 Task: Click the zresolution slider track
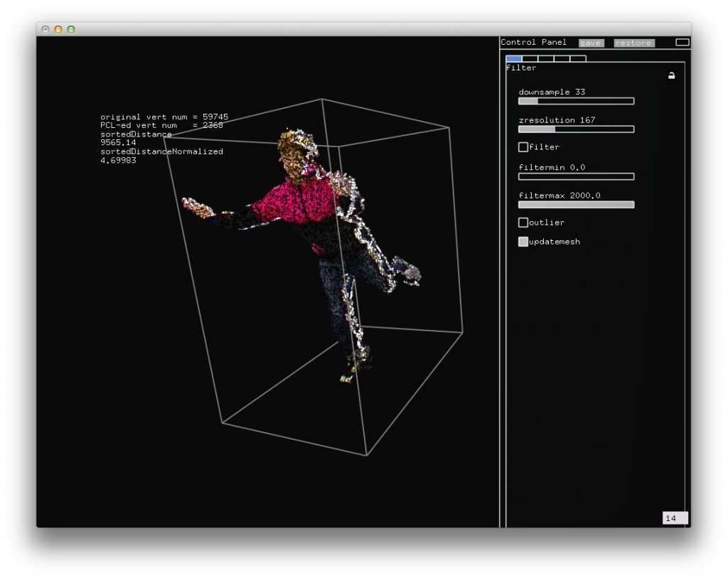click(576, 129)
